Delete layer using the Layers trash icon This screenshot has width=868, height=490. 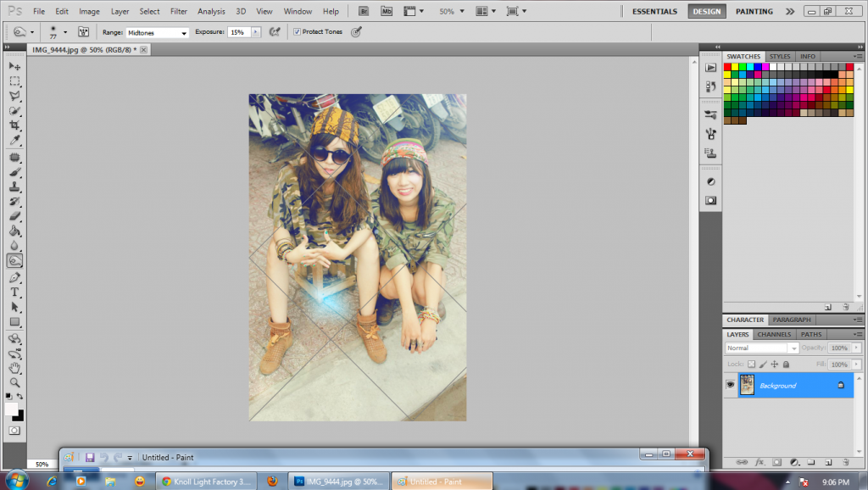pos(845,462)
